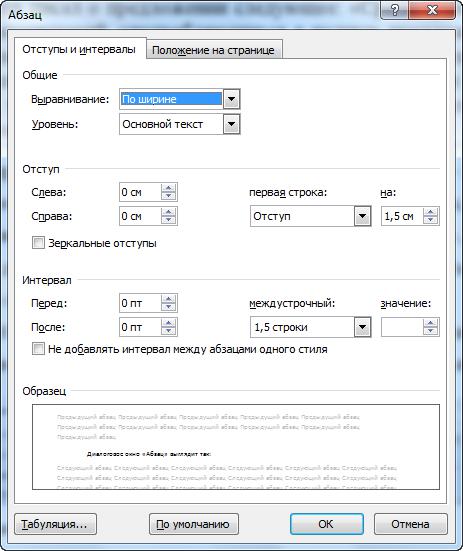Click the empty значение field

click(403, 327)
